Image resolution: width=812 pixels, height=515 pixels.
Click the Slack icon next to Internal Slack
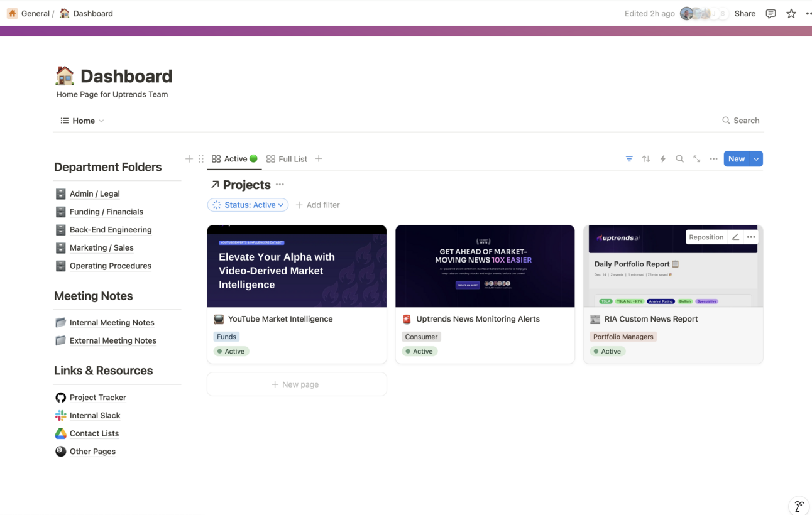pos(60,415)
